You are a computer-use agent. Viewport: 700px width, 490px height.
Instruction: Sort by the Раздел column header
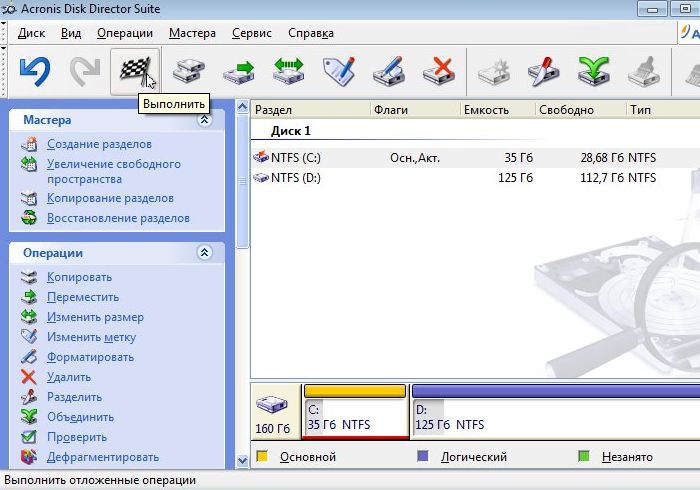311,110
